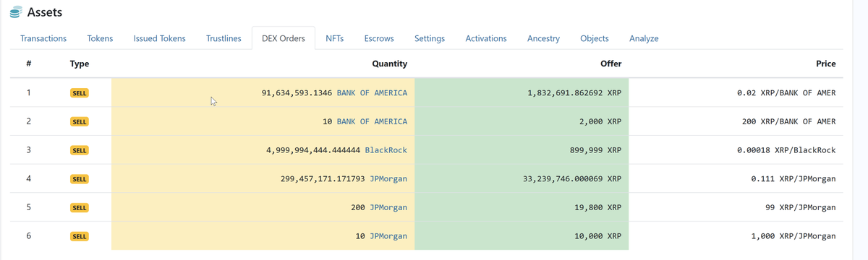Viewport: 868px width, 260px height.
Task: Click the # column header
Action: click(28, 64)
